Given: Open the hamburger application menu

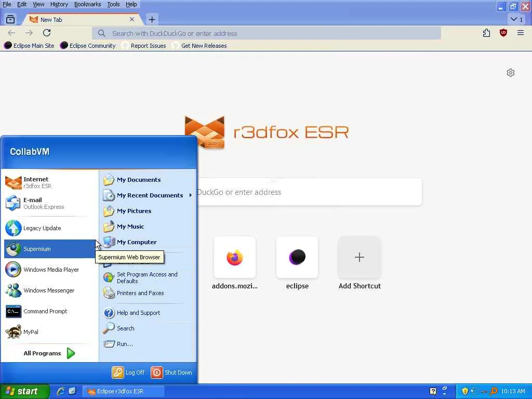Looking at the screenshot, I should tap(521, 33).
